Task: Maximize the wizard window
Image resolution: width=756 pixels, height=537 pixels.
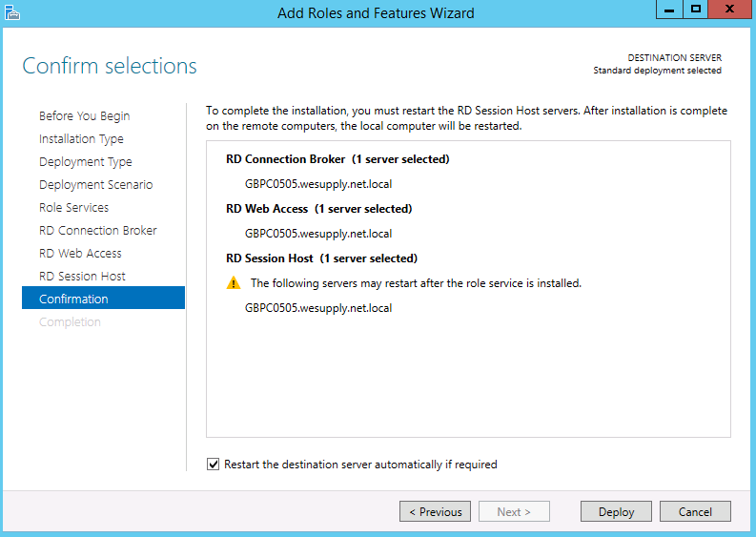Action: (x=695, y=10)
